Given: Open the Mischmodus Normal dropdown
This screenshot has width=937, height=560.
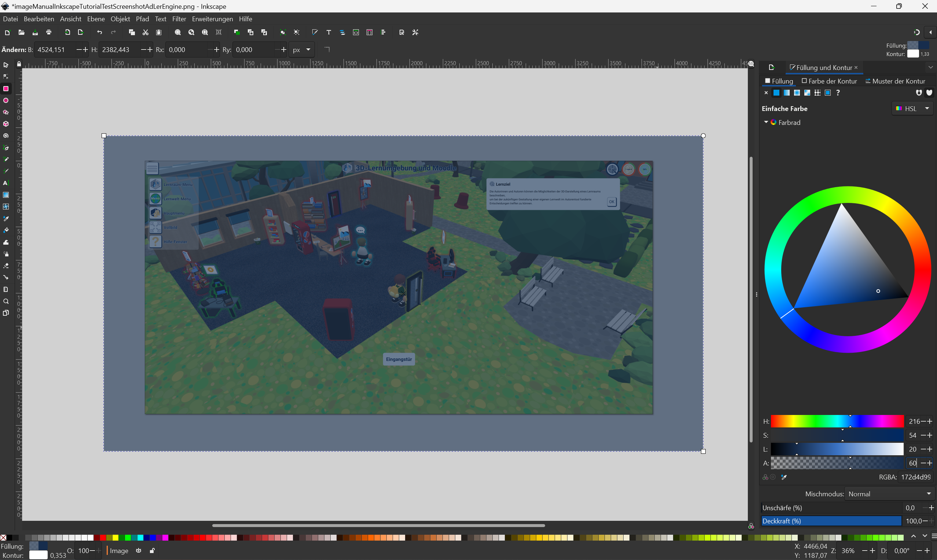Looking at the screenshot, I should coord(889,494).
